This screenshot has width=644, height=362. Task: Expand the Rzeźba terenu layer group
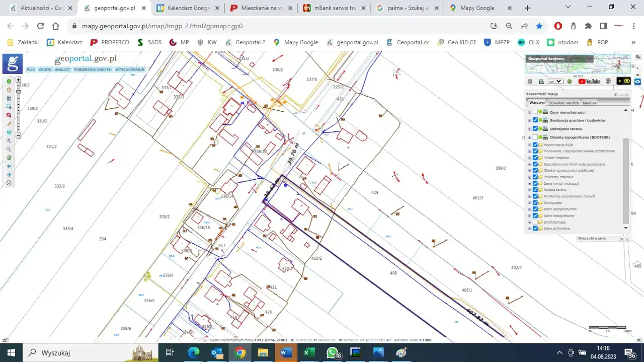[530, 190]
